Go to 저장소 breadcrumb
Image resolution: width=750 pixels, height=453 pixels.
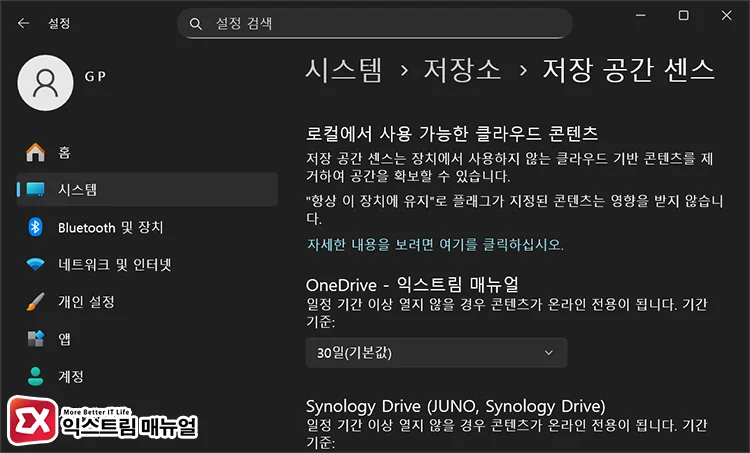pos(462,70)
